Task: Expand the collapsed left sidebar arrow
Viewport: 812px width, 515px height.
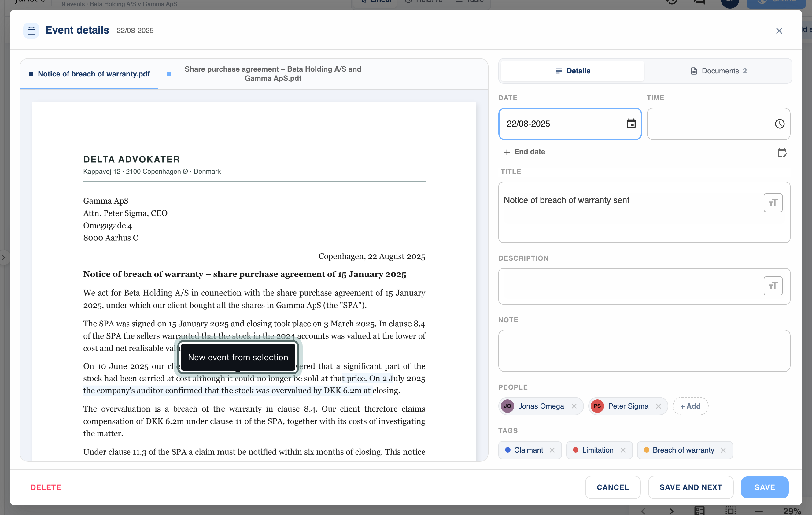Action: tap(4, 258)
